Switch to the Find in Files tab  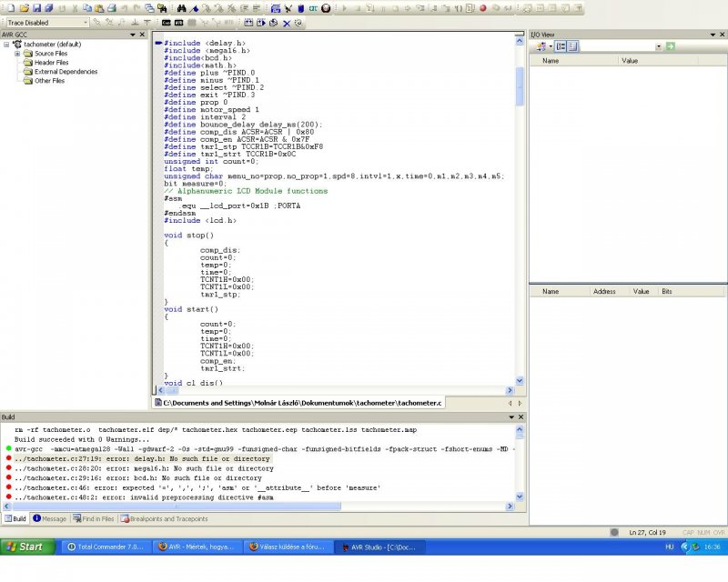[x=94, y=518]
